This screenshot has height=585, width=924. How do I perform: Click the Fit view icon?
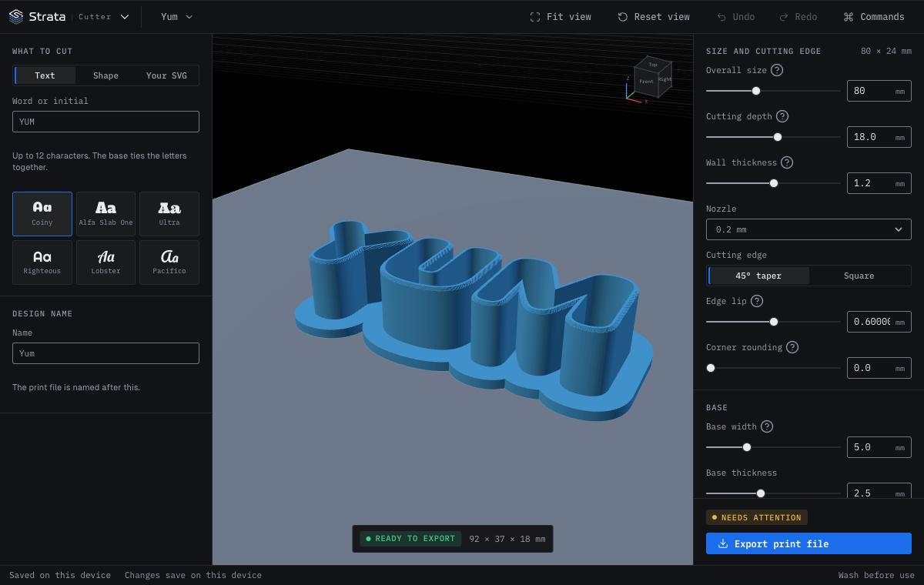(535, 17)
